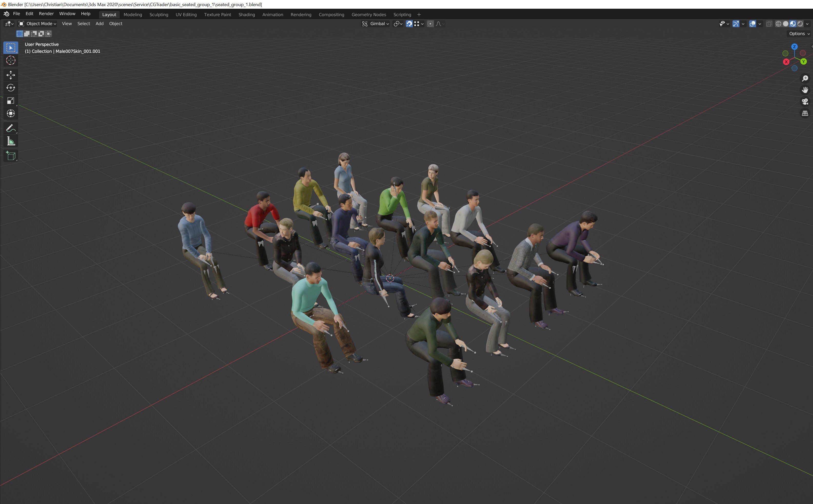Open the Add menu in viewport header
The height and width of the screenshot is (504, 813).
[x=99, y=24]
